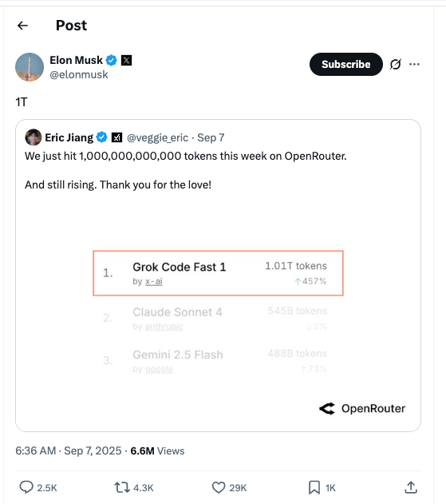Click the OpenRouter logo in the image
This screenshot has width=446, height=504.
pos(362,408)
